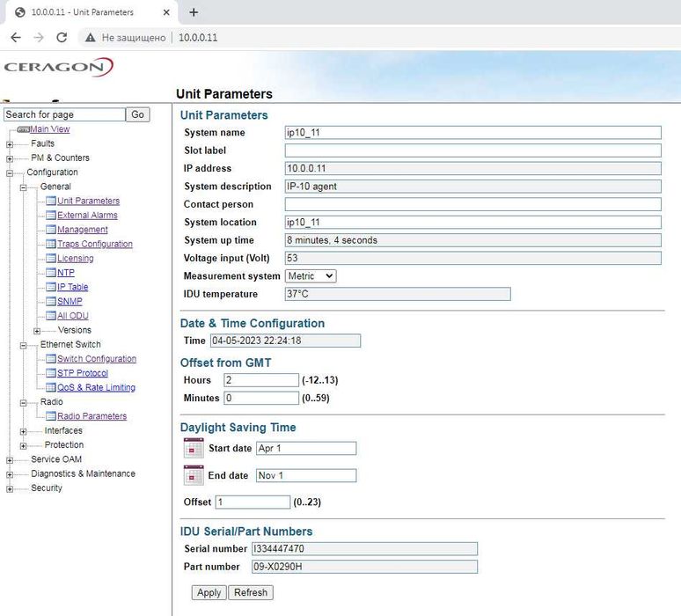681x616 pixels.
Task: Open the Start date calendar icon
Action: [x=194, y=448]
